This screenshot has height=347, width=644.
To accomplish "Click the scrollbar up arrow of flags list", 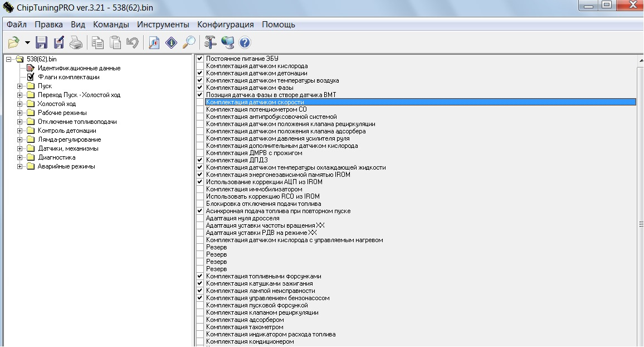I will [x=641, y=60].
